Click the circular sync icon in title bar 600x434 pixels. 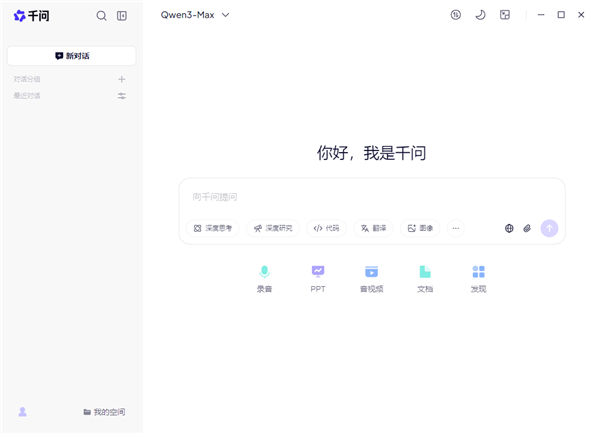pos(455,15)
